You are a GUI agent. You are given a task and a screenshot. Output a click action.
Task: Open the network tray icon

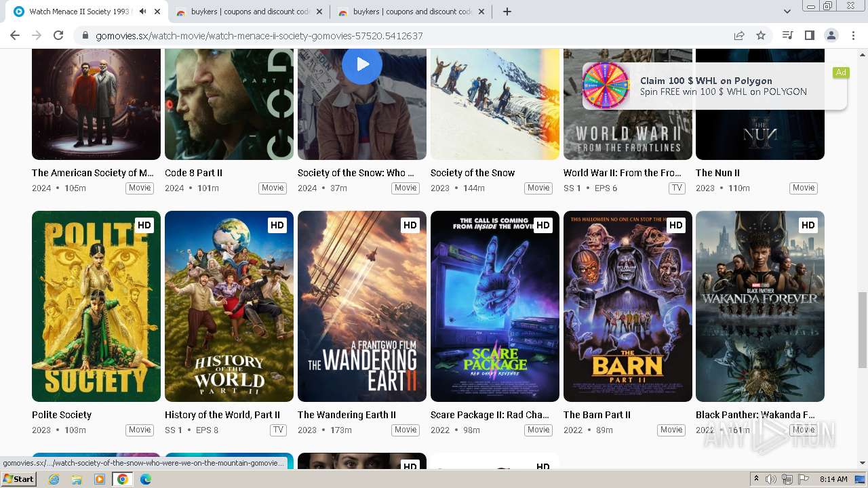pyautogui.click(x=787, y=479)
